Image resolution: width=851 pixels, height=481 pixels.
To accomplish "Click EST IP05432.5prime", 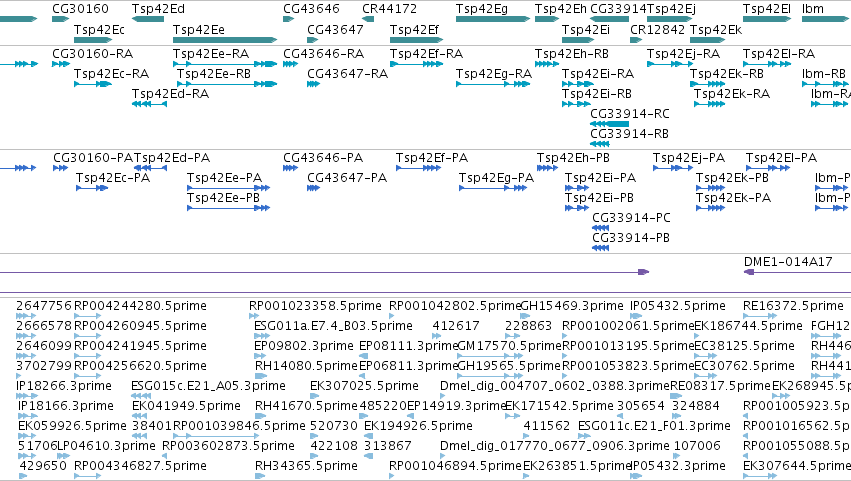I will [678, 306].
